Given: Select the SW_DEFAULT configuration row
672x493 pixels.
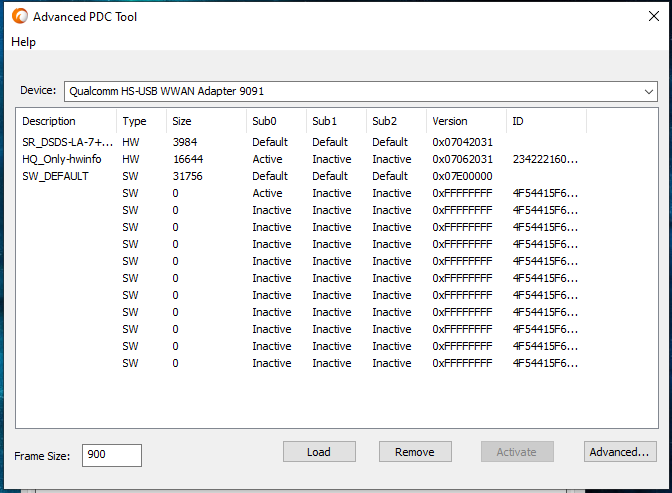Looking at the screenshot, I should 55,176.
